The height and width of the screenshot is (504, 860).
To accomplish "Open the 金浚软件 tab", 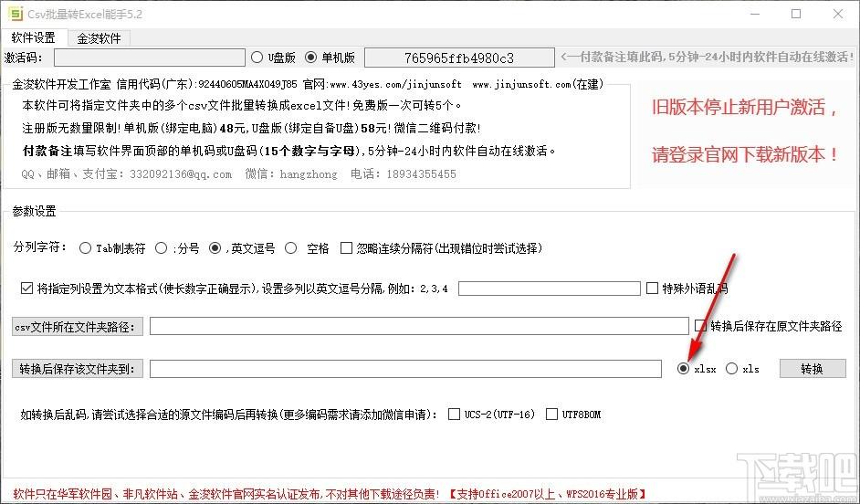I will coord(99,38).
